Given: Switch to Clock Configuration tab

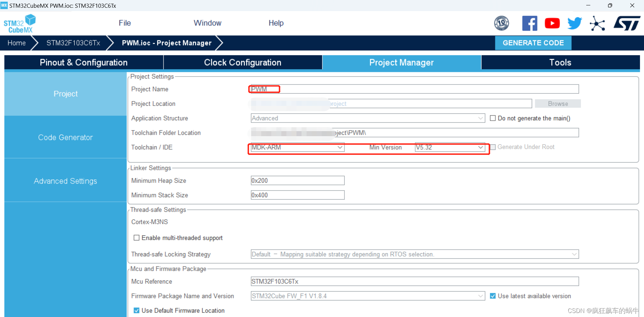Looking at the screenshot, I should tap(243, 63).
